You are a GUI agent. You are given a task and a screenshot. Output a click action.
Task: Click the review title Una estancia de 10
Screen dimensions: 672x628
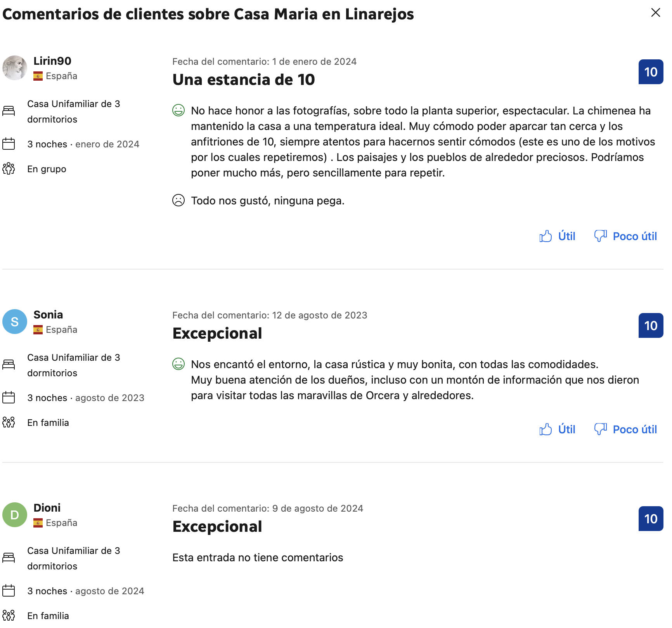click(x=244, y=80)
